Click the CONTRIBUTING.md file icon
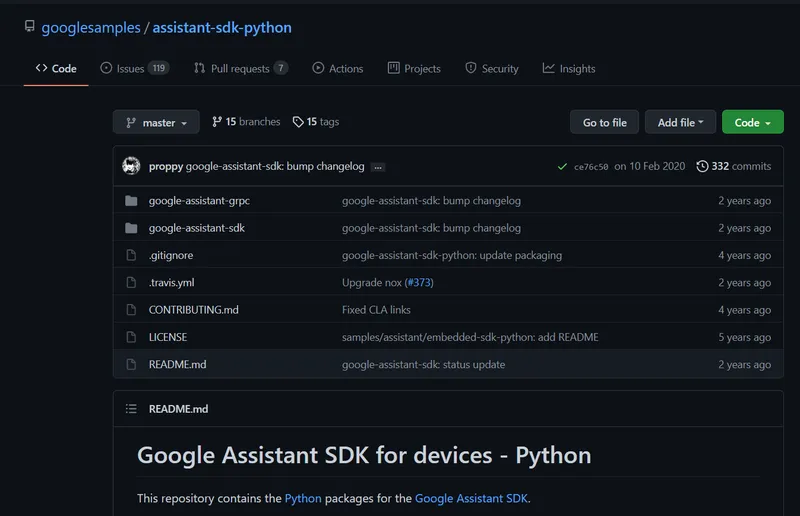Screen dimensions: 800x516 pyautogui.click(x=131, y=310)
